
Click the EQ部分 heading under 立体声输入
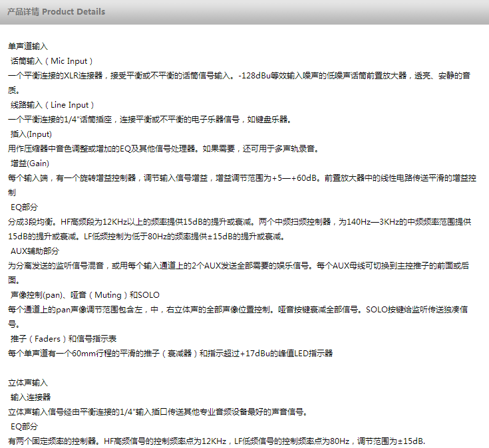(25, 427)
